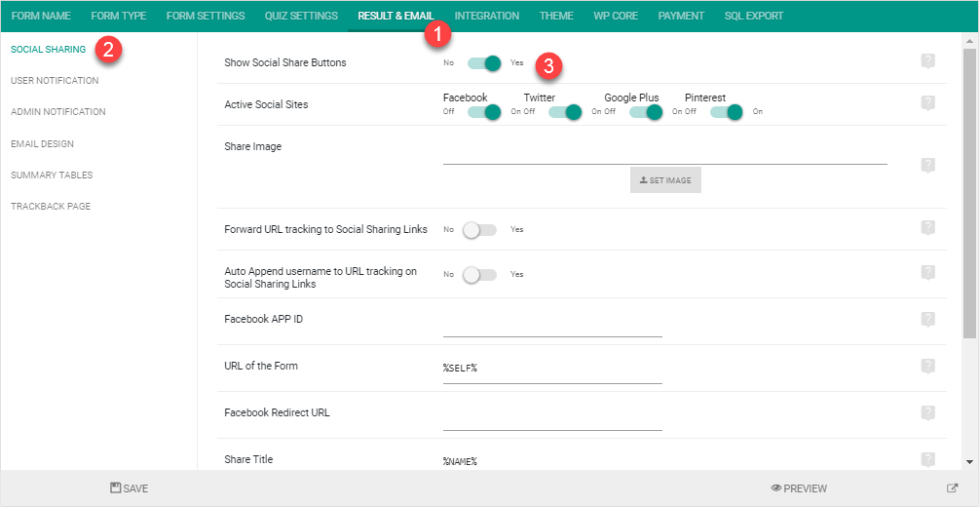The height and width of the screenshot is (507, 980).
Task: Switch to QUIZ SETTINGS tab
Action: pos(301,17)
